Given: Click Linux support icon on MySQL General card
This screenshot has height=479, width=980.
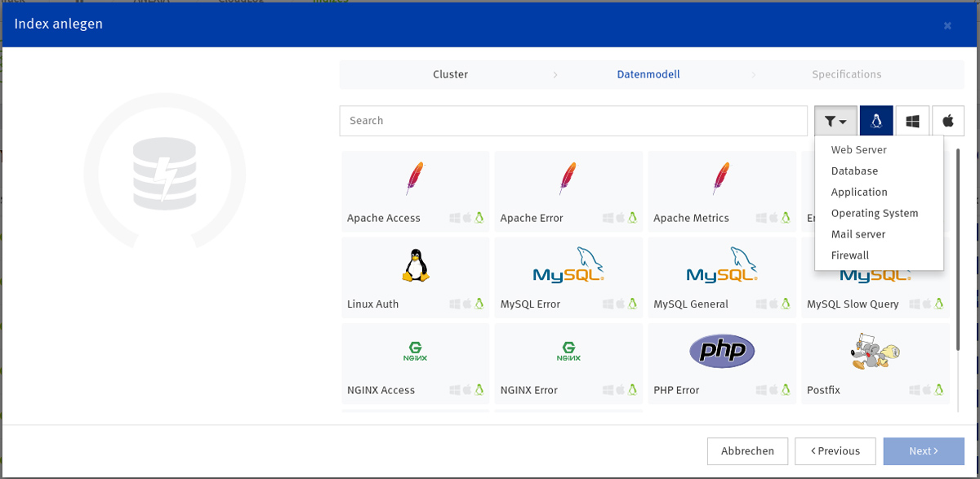Looking at the screenshot, I should click(x=786, y=304).
